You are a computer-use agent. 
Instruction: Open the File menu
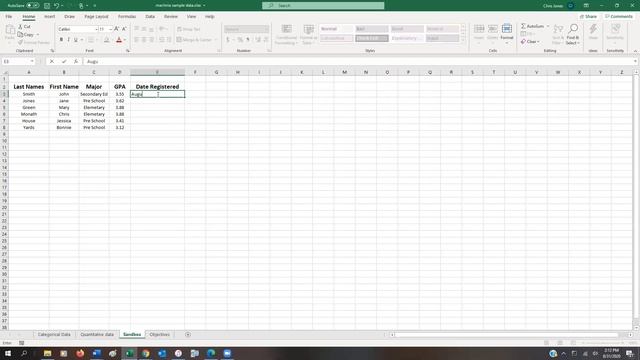pyautogui.click(x=9, y=16)
